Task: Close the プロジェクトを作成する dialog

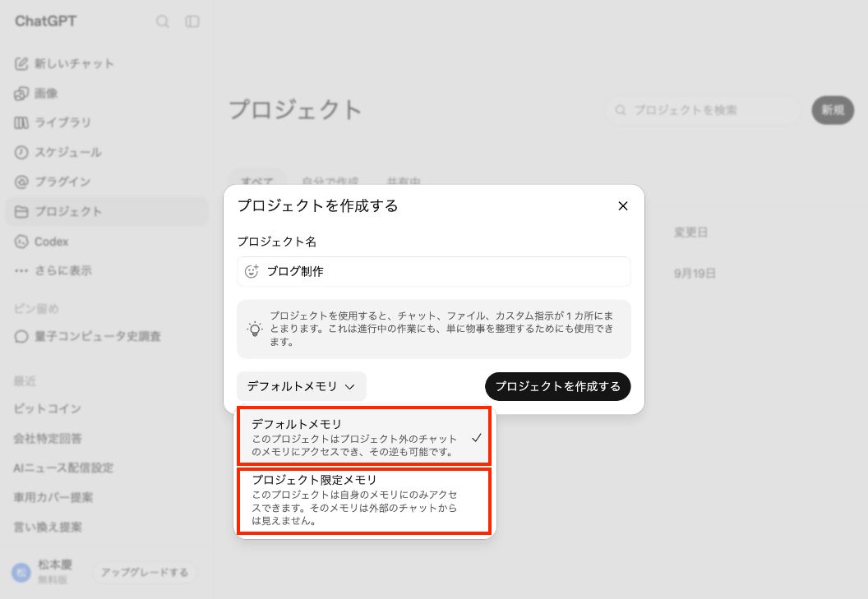Action: coord(623,206)
